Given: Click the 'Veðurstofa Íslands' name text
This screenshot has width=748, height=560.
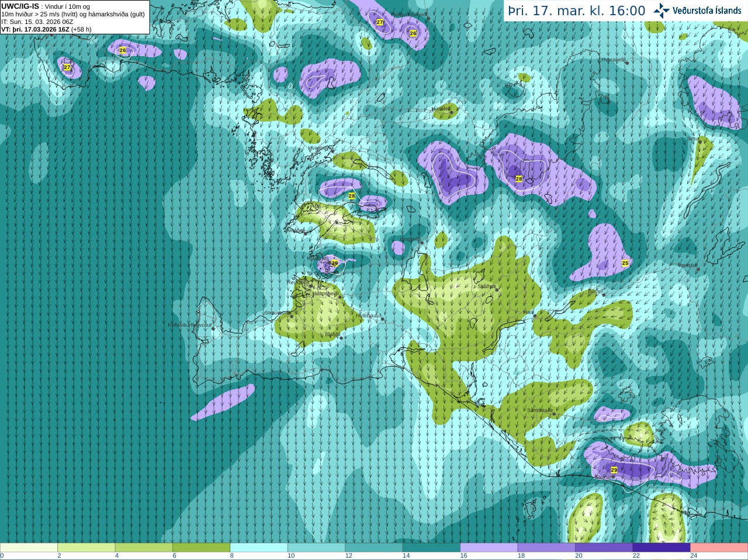Looking at the screenshot, I should [707, 11].
